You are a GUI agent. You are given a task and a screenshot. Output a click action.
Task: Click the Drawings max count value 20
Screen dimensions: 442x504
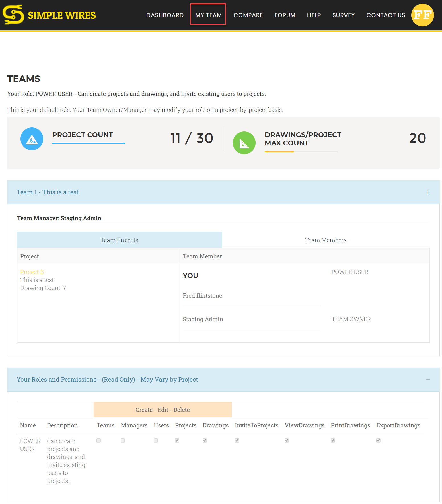418,138
